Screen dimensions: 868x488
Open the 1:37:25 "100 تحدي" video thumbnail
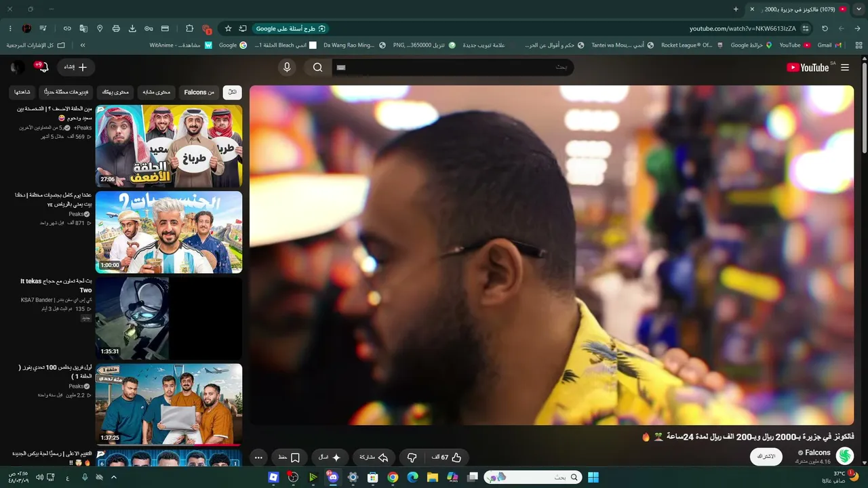[169, 404]
